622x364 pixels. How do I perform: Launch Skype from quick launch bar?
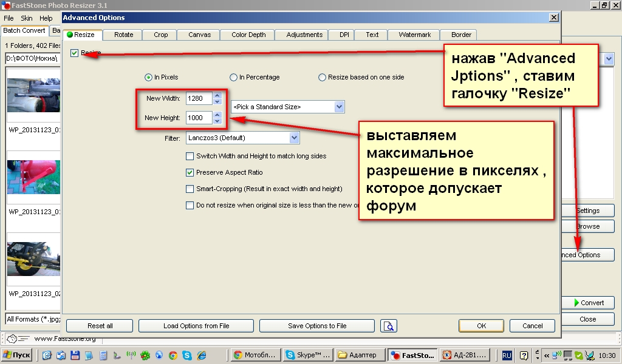click(187, 356)
